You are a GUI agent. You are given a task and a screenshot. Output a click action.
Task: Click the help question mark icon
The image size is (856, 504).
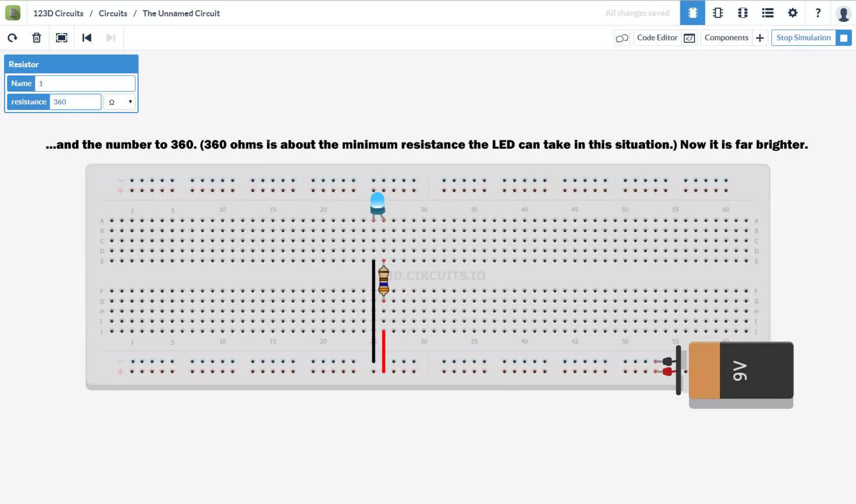pyautogui.click(x=818, y=13)
